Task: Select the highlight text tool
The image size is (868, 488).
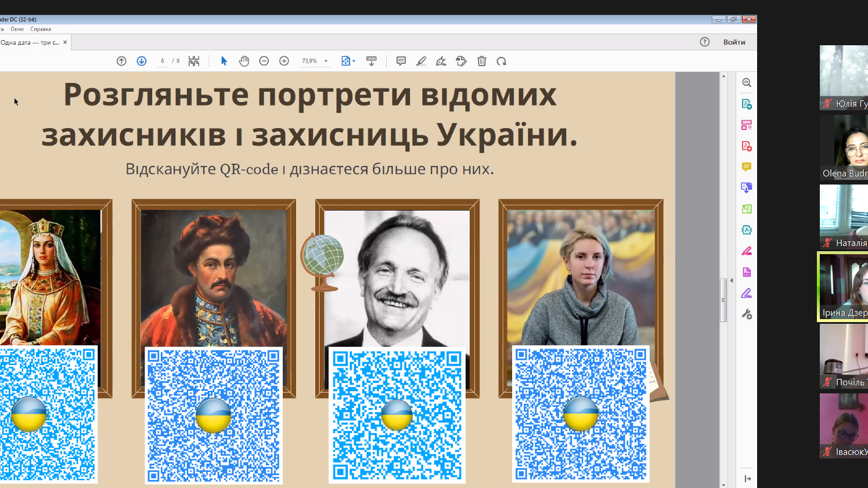Action: point(421,61)
